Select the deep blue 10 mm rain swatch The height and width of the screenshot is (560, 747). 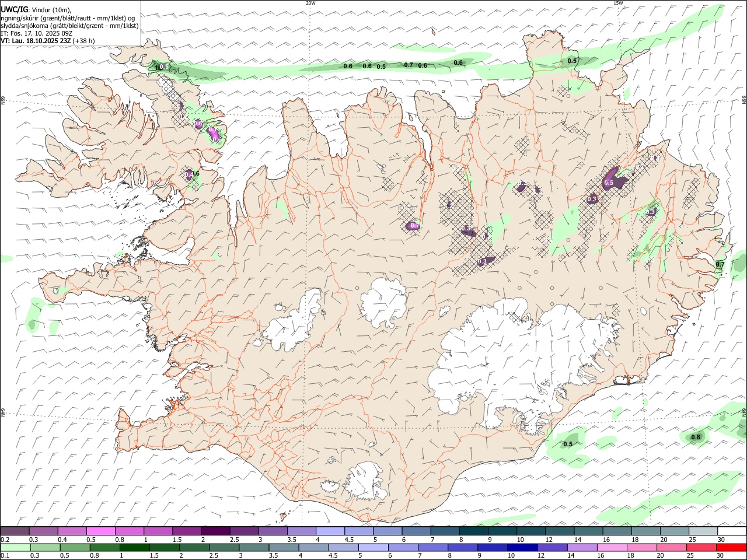click(x=522, y=547)
